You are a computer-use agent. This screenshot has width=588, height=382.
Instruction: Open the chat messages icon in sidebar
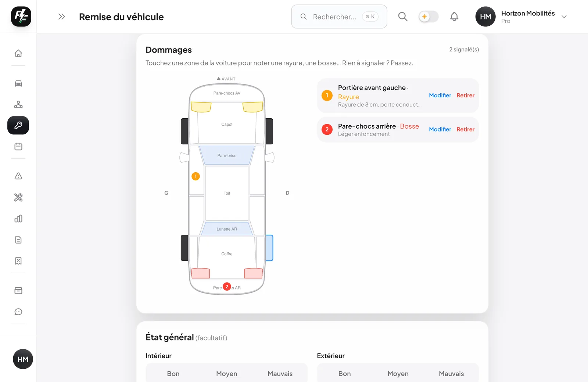[18, 312]
